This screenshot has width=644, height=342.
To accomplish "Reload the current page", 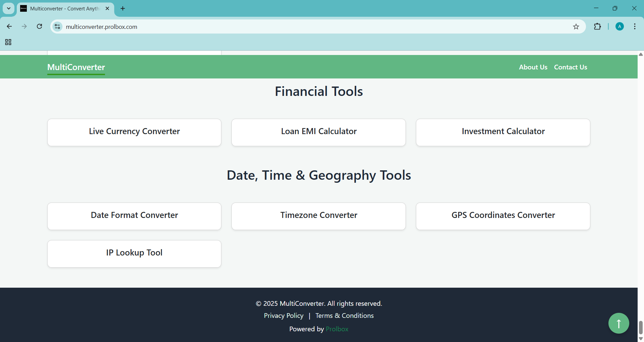I will (x=40, y=26).
